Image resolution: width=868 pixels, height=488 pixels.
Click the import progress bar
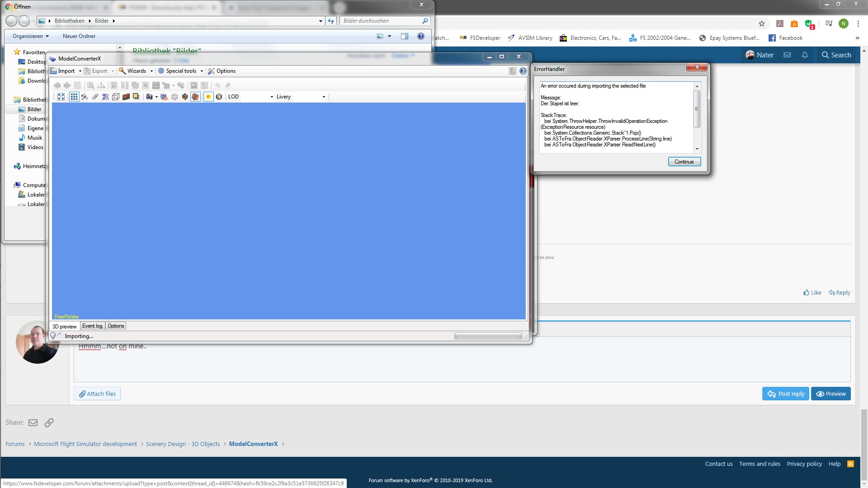click(x=488, y=336)
